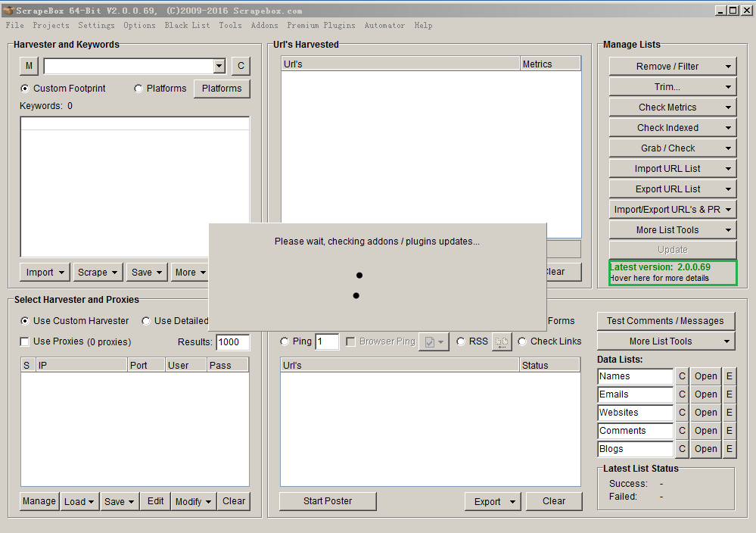The image size is (756, 533).
Task: Click the Platforms button
Action: pos(222,89)
